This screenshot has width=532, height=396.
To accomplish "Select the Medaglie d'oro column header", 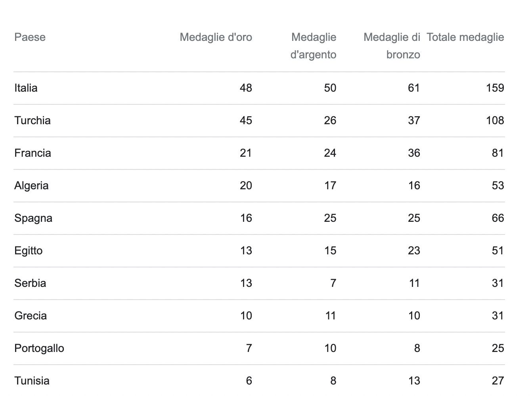I will coord(216,37).
